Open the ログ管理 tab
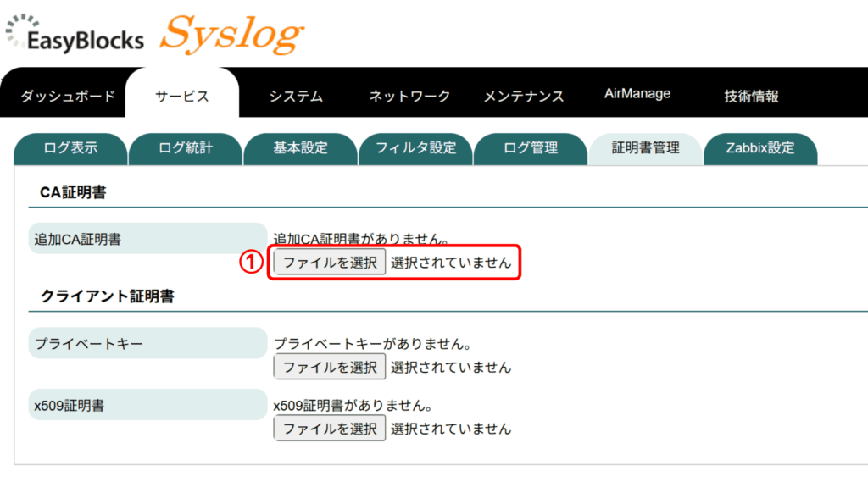868x493 pixels. coord(531,148)
